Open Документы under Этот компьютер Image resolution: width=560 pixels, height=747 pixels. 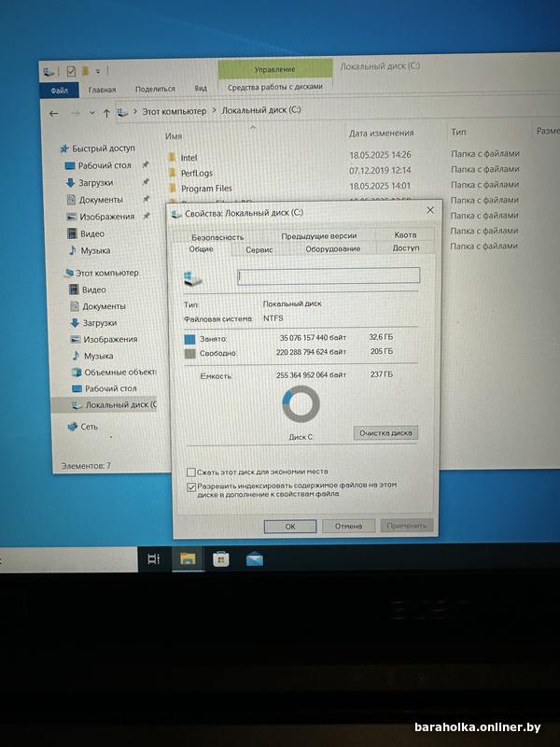pyautogui.click(x=104, y=306)
